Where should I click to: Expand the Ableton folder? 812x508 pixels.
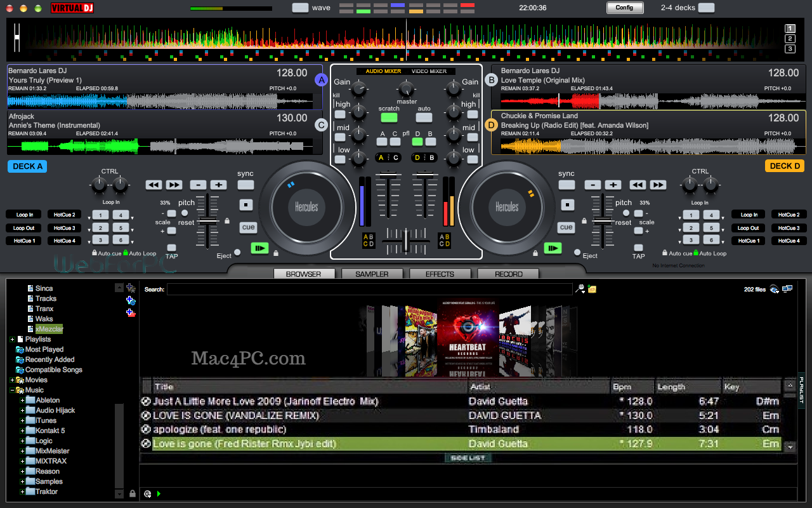pyautogui.click(x=22, y=401)
